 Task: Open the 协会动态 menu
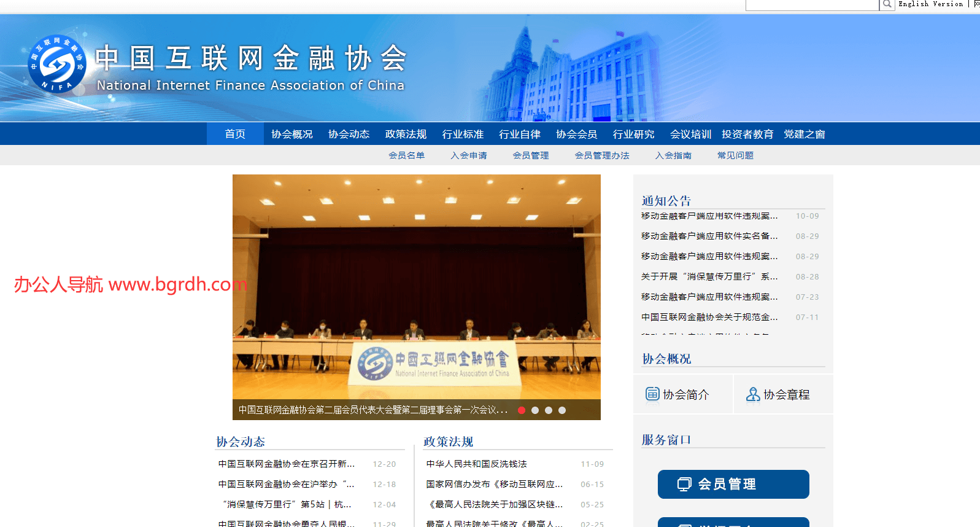point(349,134)
